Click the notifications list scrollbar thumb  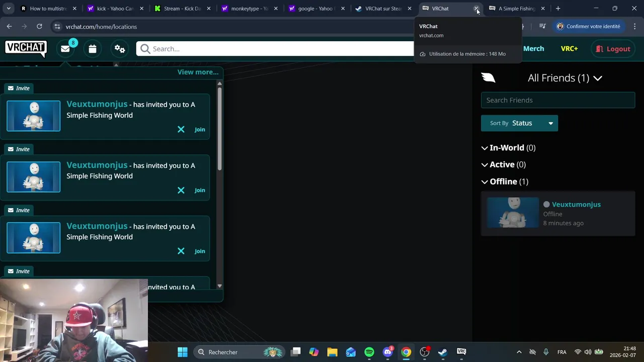click(219, 130)
